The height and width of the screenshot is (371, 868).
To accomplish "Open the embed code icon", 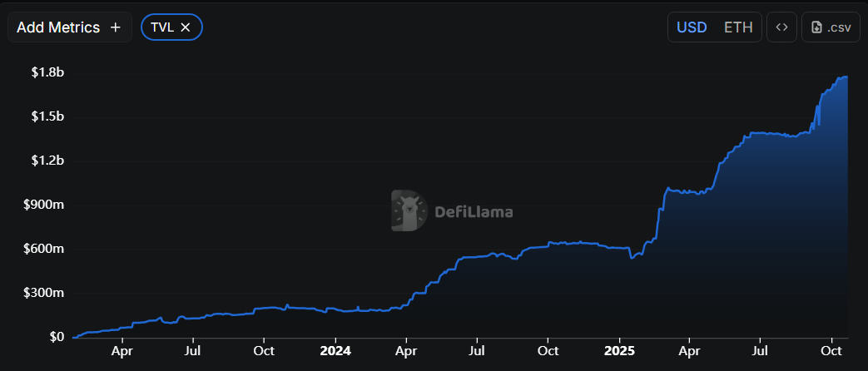I will pyautogui.click(x=781, y=27).
